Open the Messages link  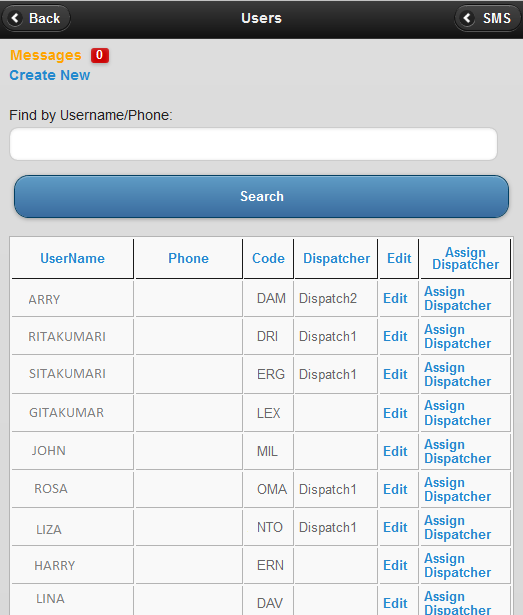coord(46,55)
